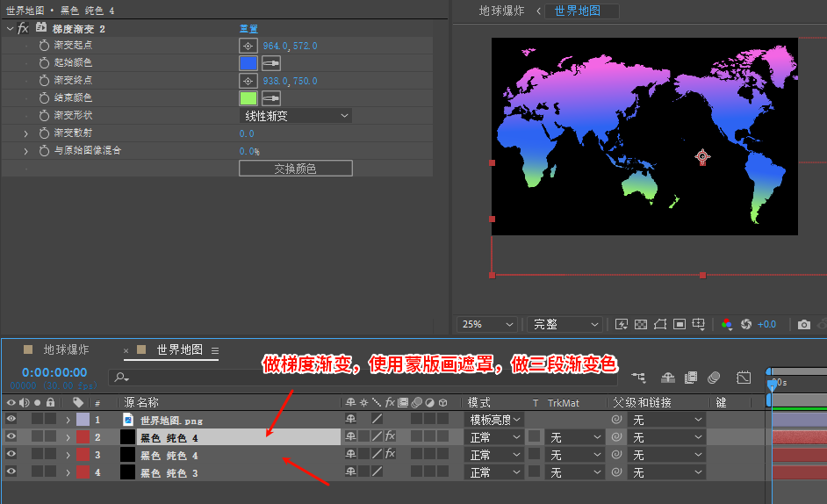Click the +0.0 exposure value

767,324
